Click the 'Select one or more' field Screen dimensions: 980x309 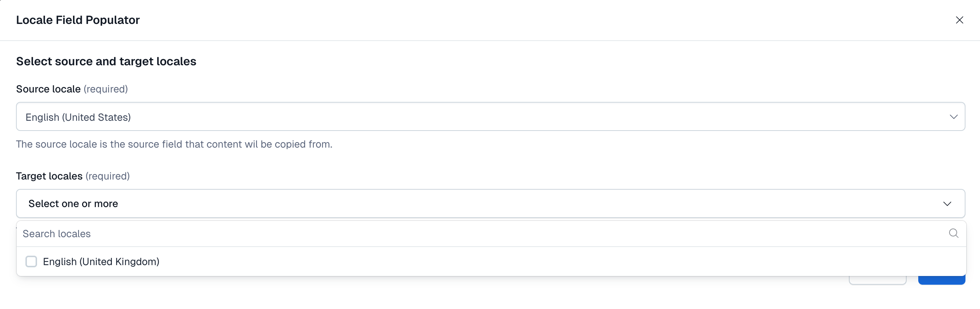click(x=457, y=204)
